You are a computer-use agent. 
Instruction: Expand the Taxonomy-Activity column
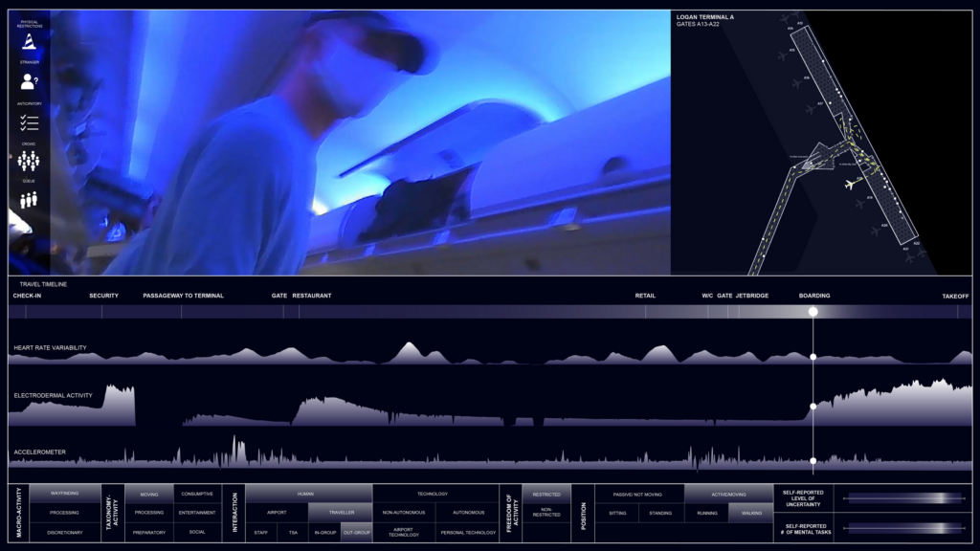pyautogui.click(x=111, y=515)
